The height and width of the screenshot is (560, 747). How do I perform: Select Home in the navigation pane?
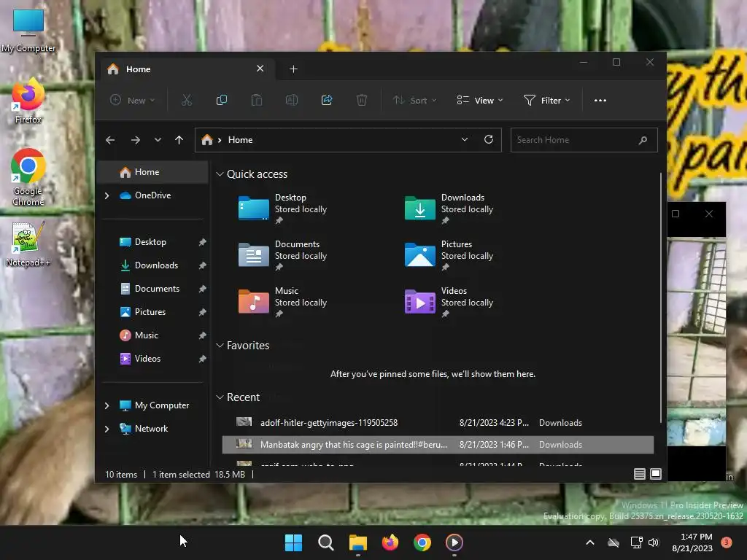152,172
